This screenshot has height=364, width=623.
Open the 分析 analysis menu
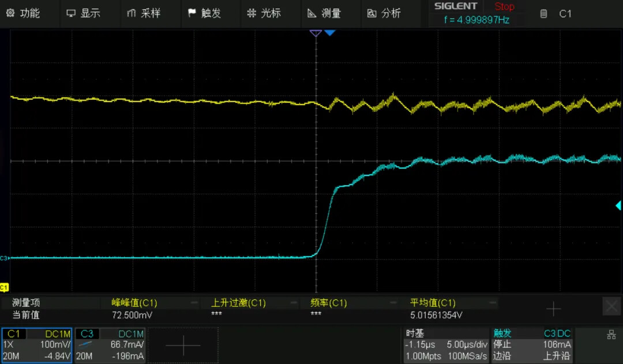384,13
